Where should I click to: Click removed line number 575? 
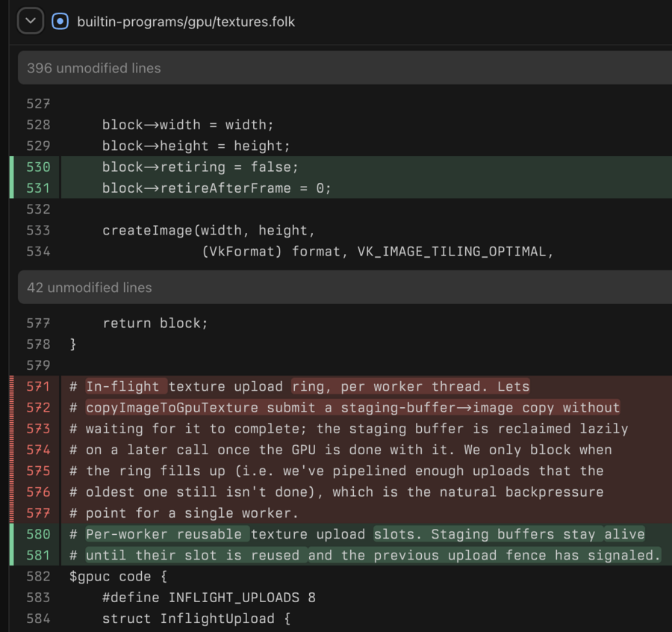(38, 471)
